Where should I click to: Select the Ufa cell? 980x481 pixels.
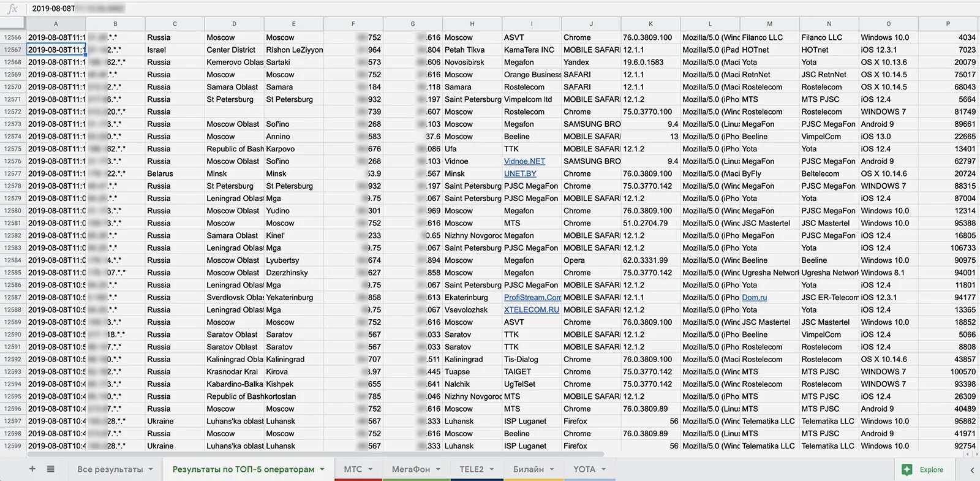(x=472, y=149)
